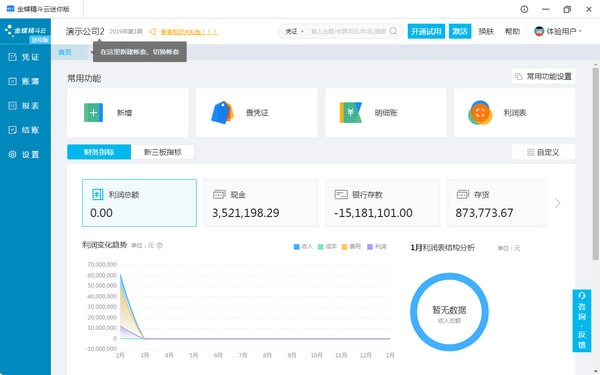The width and height of the screenshot is (600, 375).
Task: Toggle the 费用 legend series
Action: click(351, 247)
